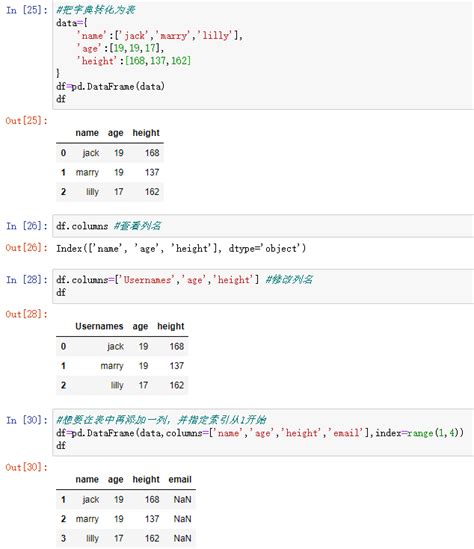Click 'jack' in the Out[25] table
The height and width of the screenshot is (549, 474).
[91, 153]
